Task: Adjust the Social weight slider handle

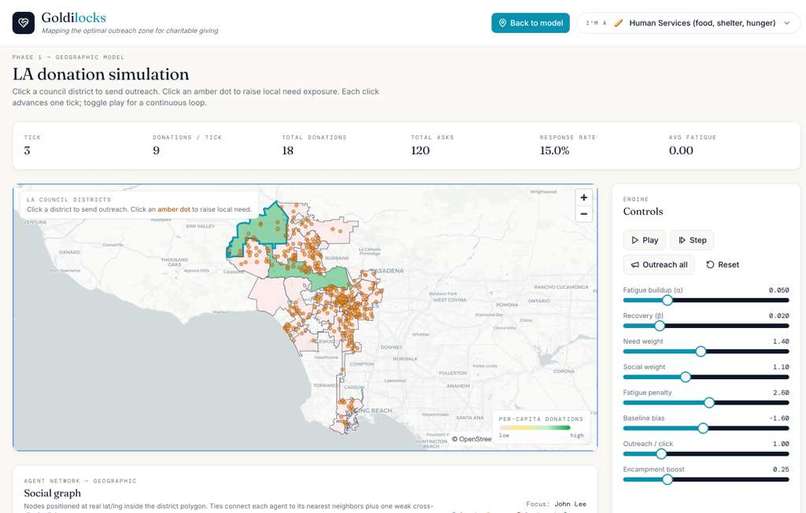Action: 685,377
